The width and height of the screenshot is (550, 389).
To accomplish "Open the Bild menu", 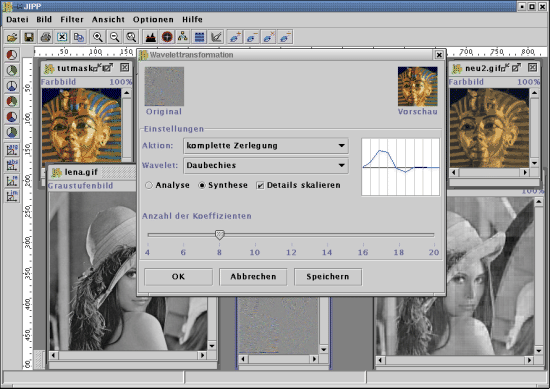I will (44, 20).
